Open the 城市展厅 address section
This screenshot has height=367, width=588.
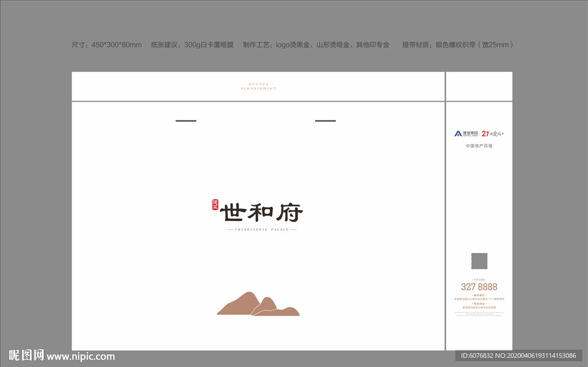click(478, 294)
